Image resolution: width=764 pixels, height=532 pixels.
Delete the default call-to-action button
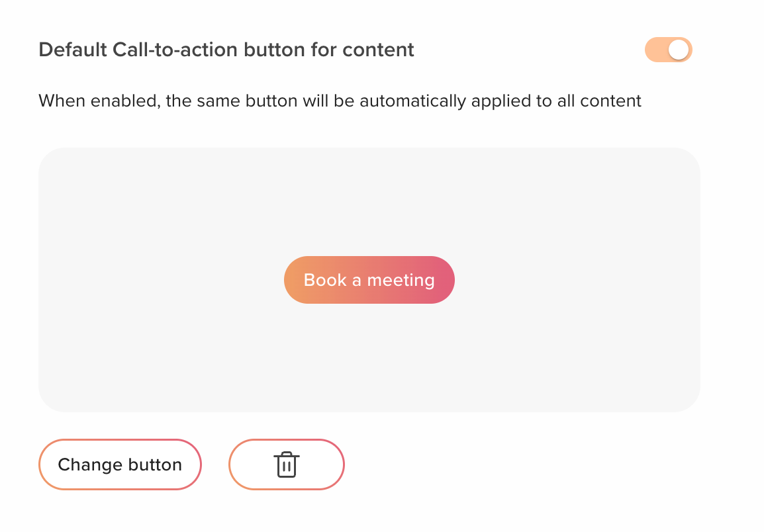tap(286, 465)
